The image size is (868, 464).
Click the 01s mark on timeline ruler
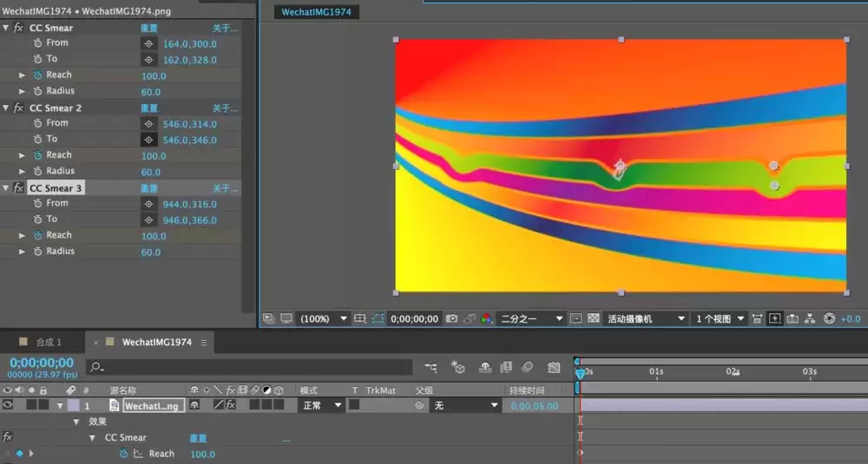click(656, 372)
